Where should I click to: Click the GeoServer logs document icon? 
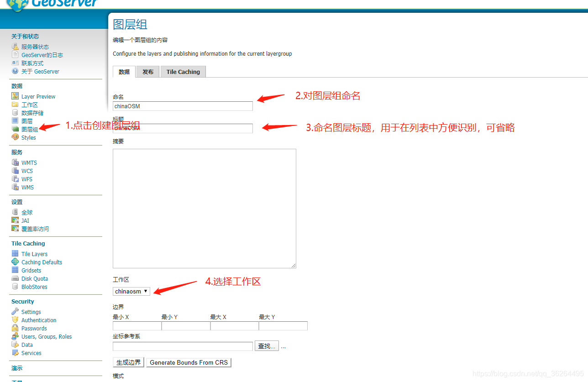point(15,55)
